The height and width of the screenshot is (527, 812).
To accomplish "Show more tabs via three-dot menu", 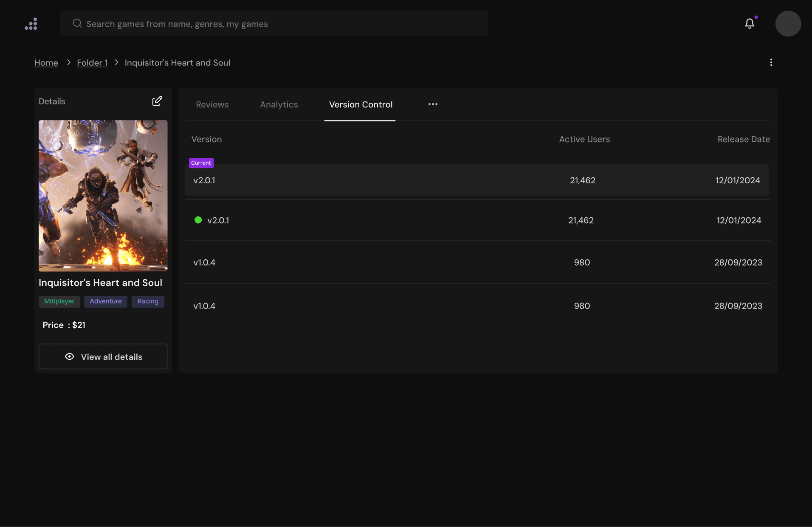I will coord(433,104).
